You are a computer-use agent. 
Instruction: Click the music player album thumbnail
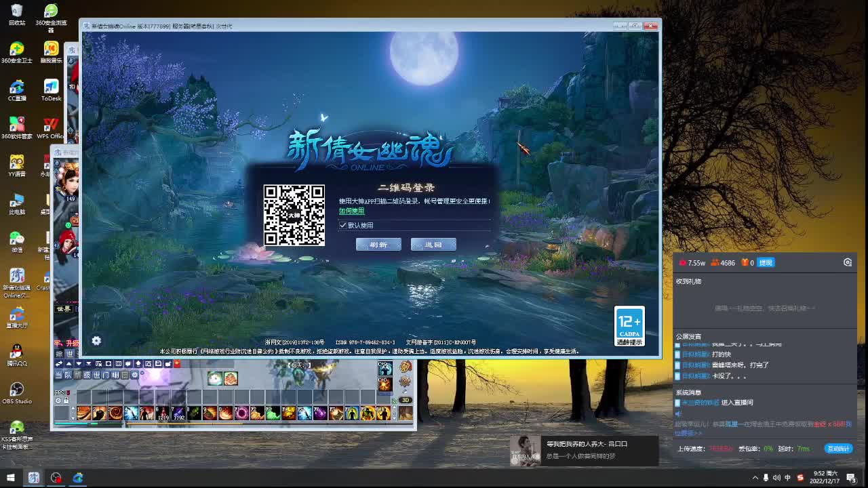pos(524,451)
